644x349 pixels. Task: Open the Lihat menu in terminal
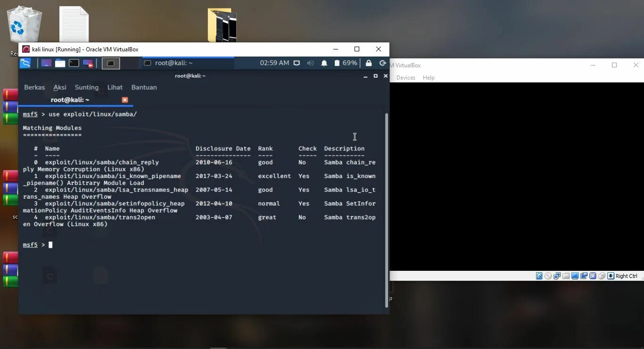pos(115,87)
